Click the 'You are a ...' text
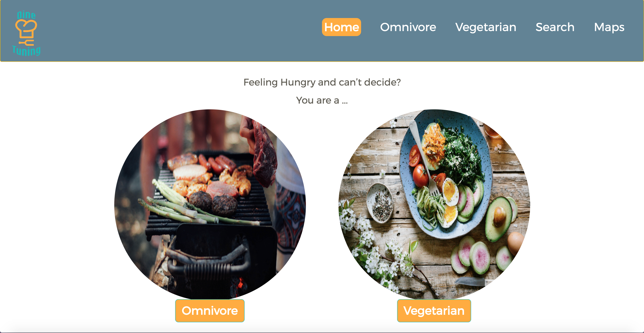 [322, 100]
